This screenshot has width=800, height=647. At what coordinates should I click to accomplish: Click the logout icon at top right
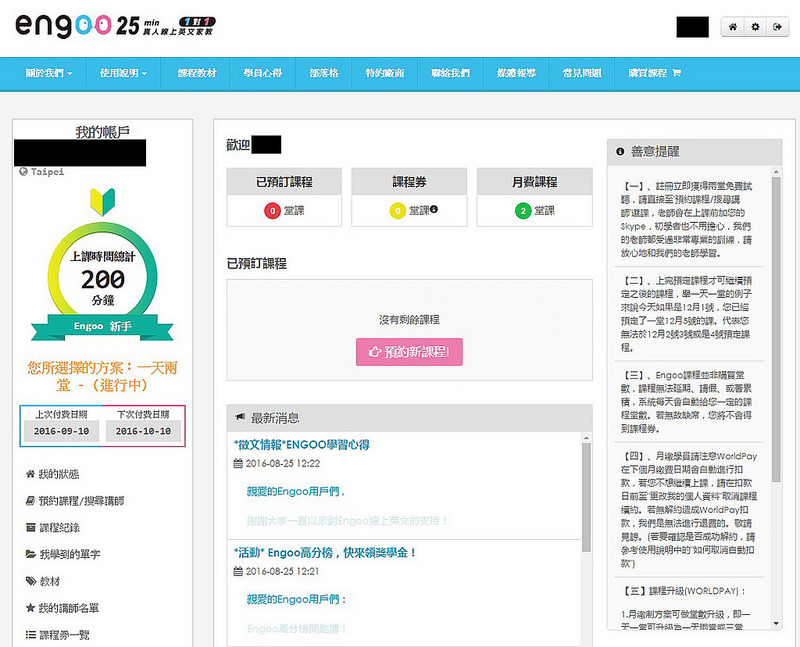click(778, 27)
